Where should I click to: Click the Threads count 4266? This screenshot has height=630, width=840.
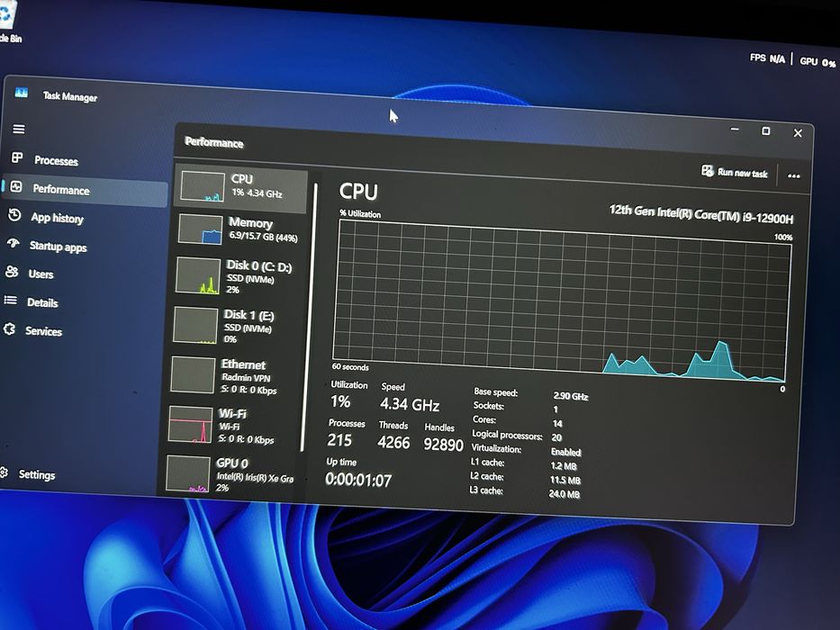393,443
